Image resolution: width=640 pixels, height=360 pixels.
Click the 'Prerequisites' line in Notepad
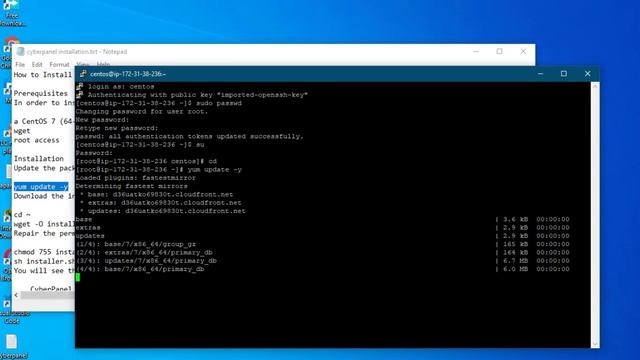[x=40, y=93]
